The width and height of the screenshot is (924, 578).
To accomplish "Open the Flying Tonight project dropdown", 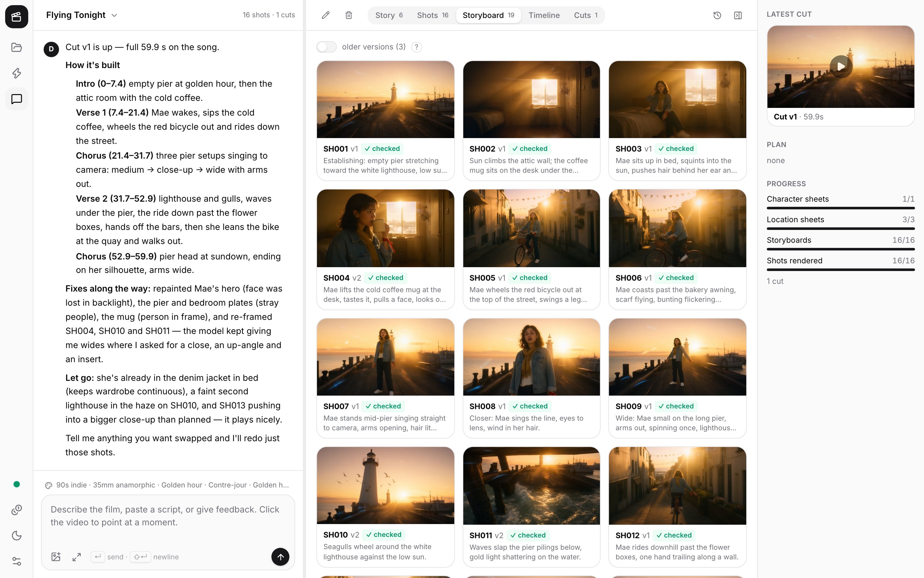I will tap(81, 15).
